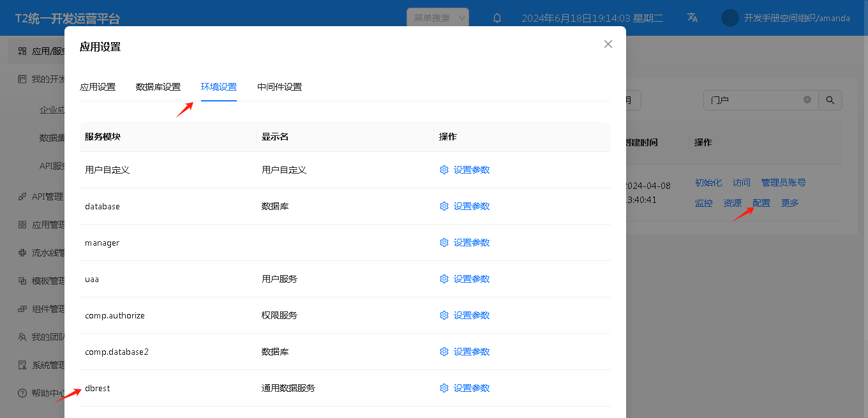Image resolution: width=868 pixels, height=418 pixels.
Task: Switch to the 应用设置 tab
Action: (x=98, y=87)
